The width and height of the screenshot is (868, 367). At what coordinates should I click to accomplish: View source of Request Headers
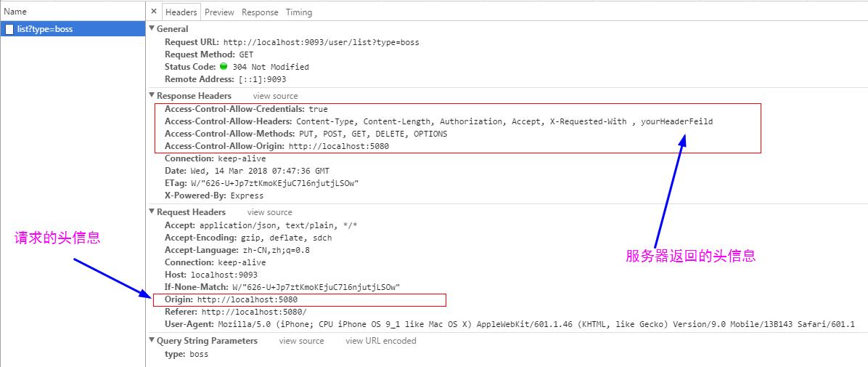pyautogui.click(x=269, y=212)
